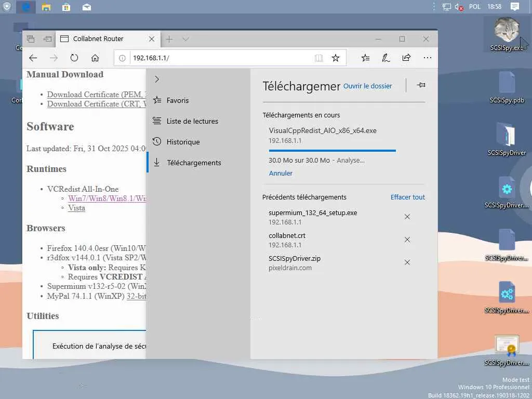The image size is (532, 399).
Task: Expand tab previews chevron
Action: (185, 39)
